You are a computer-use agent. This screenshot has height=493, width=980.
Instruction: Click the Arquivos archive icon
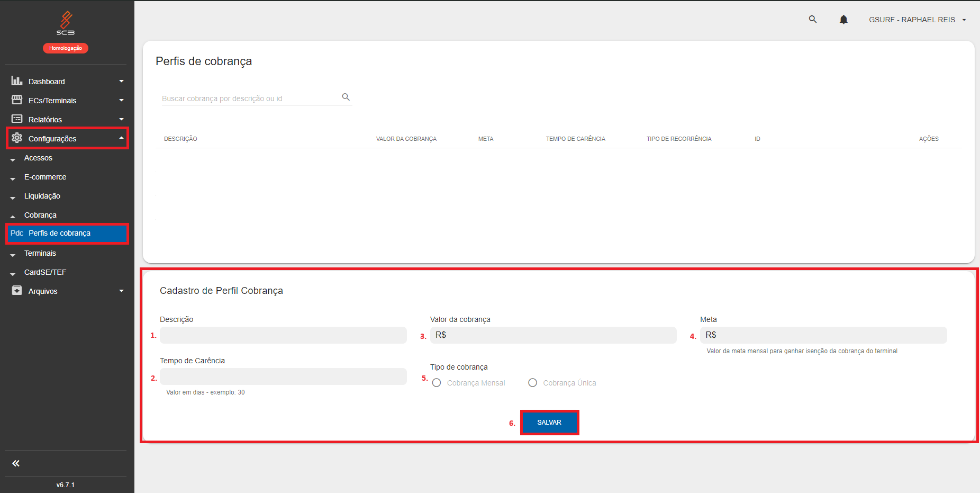pos(17,291)
